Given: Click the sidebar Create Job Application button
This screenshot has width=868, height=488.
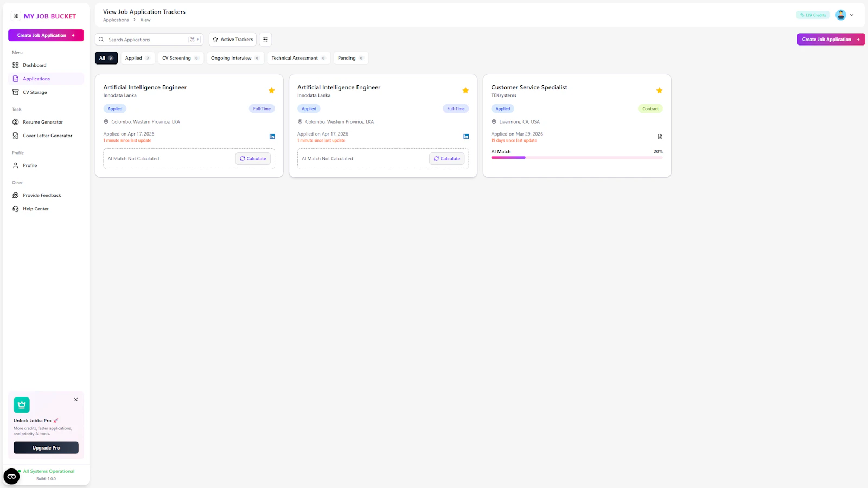Looking at the screenshot, I should pyautogui.click(x=46, y=35).
